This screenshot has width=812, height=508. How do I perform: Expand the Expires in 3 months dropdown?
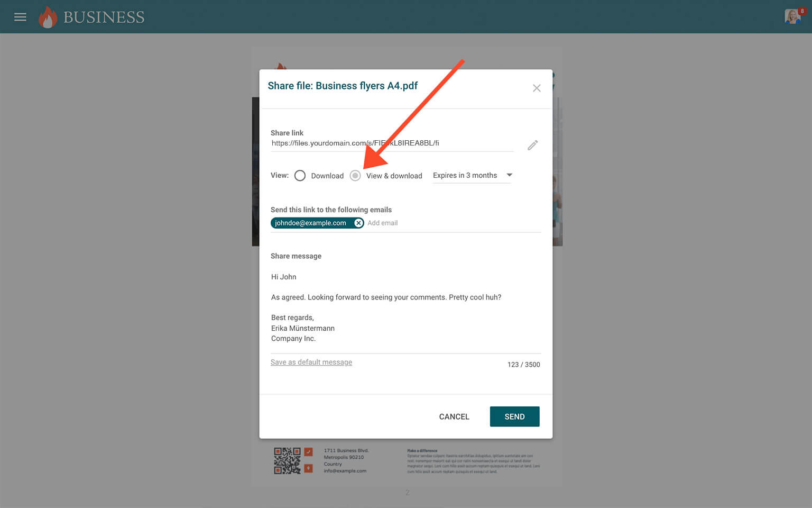coord(472,176)
